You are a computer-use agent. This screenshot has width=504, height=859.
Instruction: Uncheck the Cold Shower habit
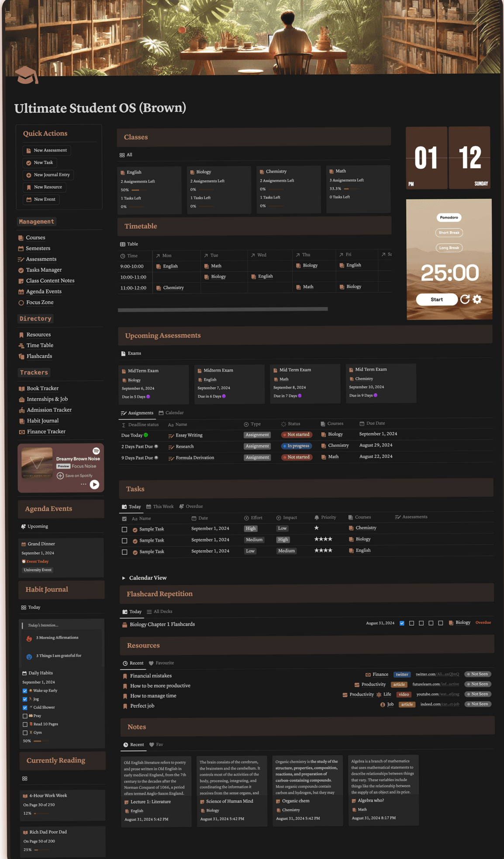[x=25, y=707]
